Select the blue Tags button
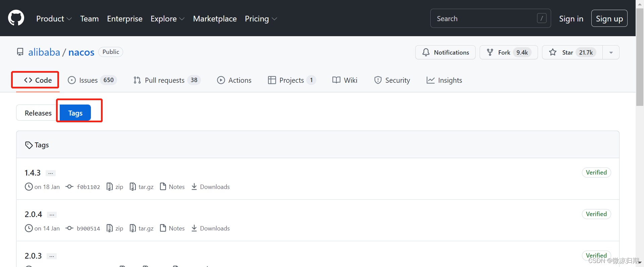The image size is (644, 267). tap(75, 113)
